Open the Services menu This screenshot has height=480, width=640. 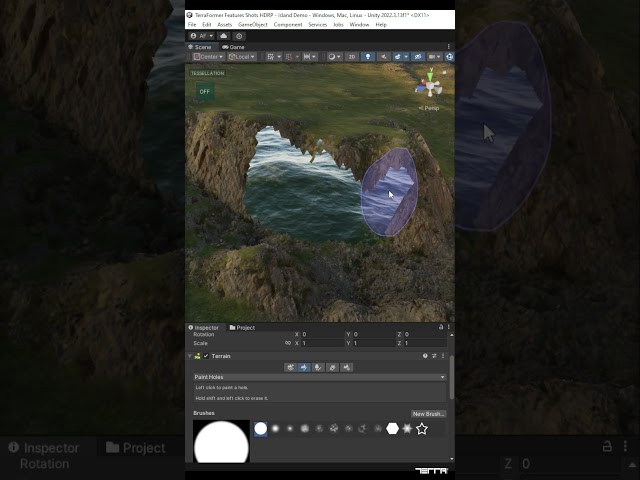[x=318, y=24]
